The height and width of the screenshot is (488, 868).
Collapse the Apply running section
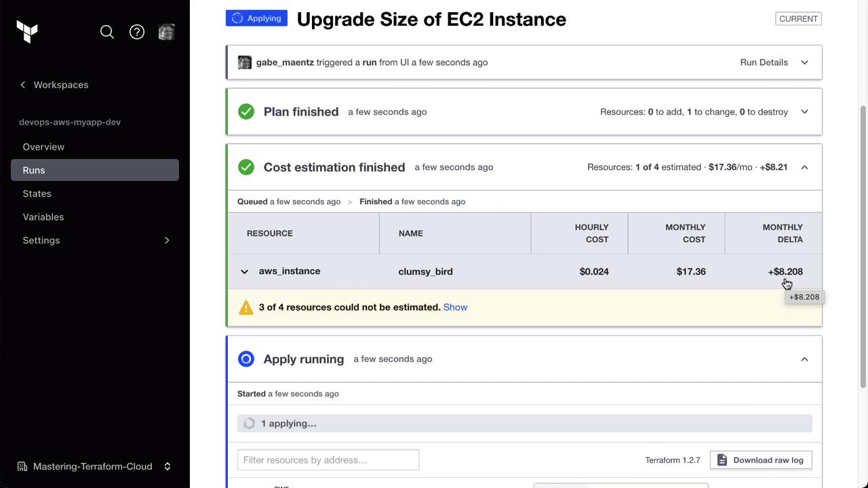(x=804, y=359)
